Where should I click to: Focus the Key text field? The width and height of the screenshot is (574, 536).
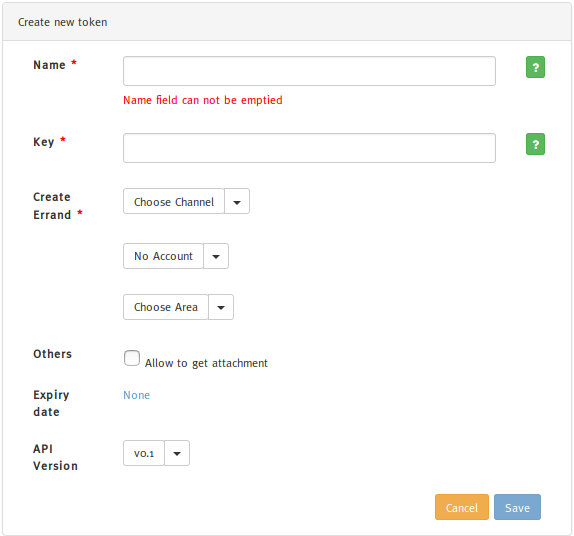309,148
